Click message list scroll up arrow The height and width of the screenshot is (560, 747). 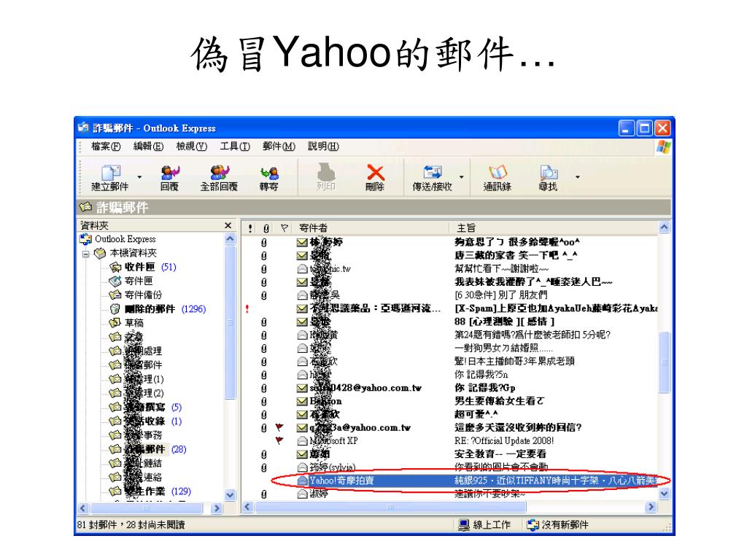[x=664, y=227]
